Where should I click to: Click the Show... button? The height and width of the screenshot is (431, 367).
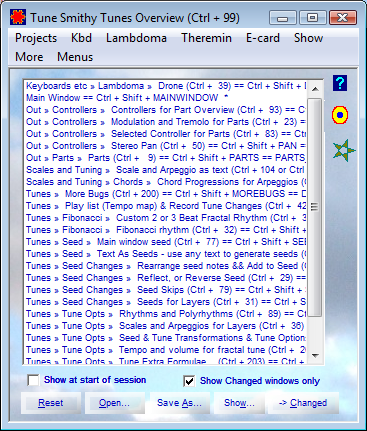click(239, 403)
